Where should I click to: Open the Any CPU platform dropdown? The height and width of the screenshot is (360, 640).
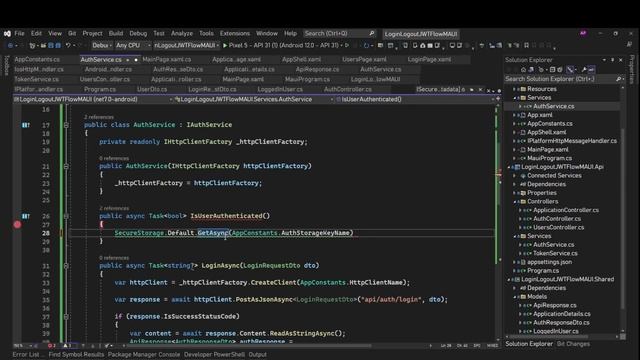tap(133, 46)
